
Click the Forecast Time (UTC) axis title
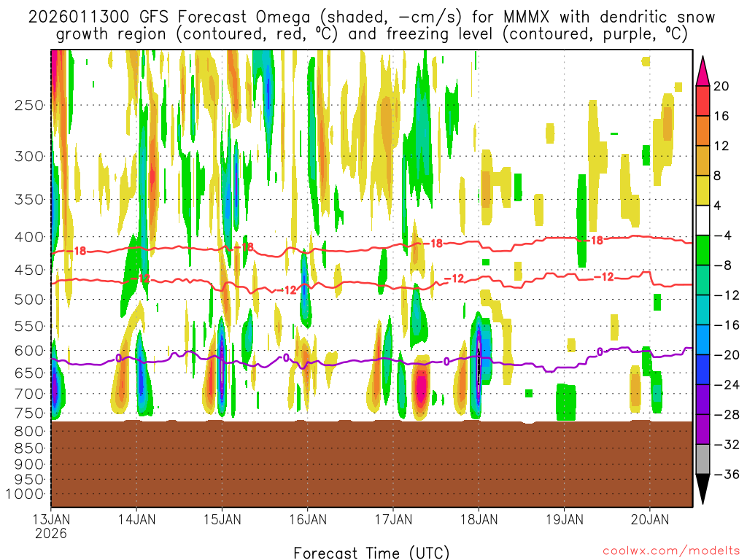[x=371, y=552]
